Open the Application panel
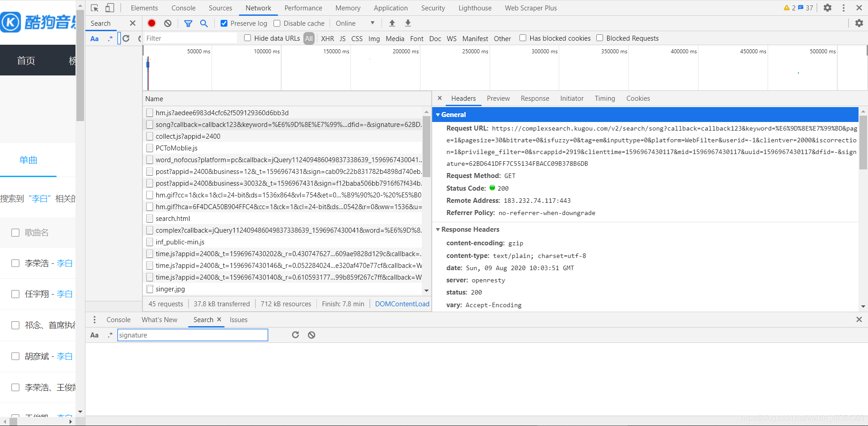 point(391,8)
